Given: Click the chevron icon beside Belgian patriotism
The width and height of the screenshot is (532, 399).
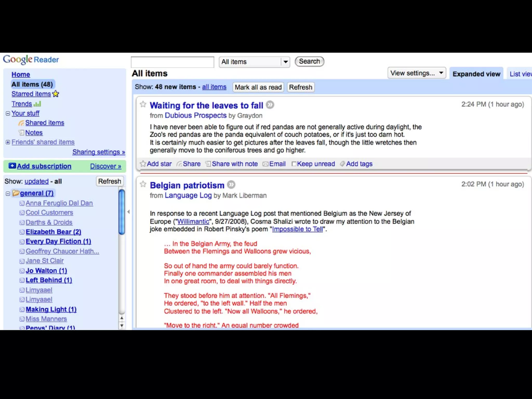Looking at the screenshot, I should (231, 184).
